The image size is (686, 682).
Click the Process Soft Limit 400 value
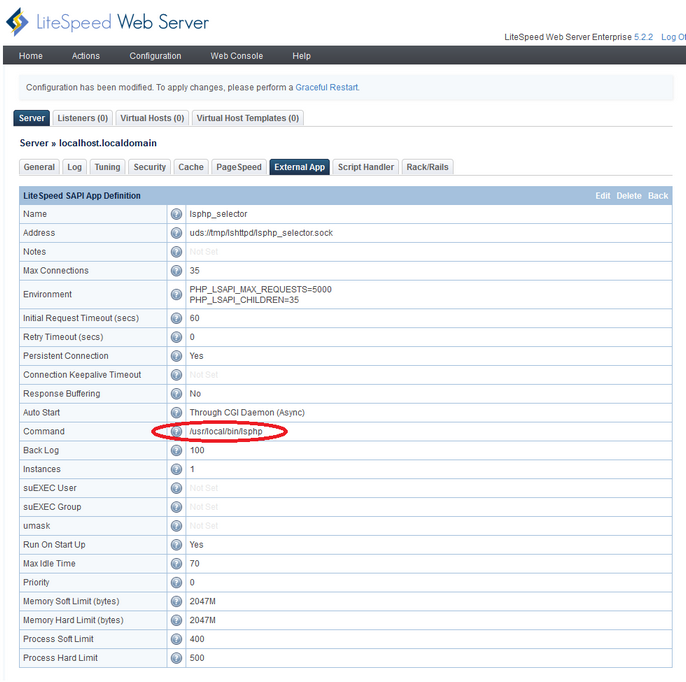(197, 639)
